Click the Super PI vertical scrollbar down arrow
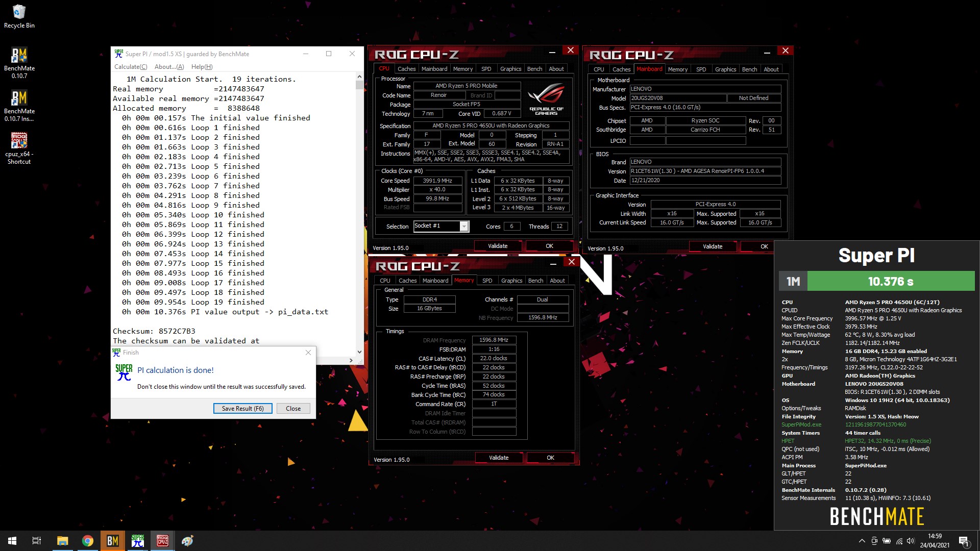The width and height of the screenshot is (980, 551). click(x=359, y=352)
